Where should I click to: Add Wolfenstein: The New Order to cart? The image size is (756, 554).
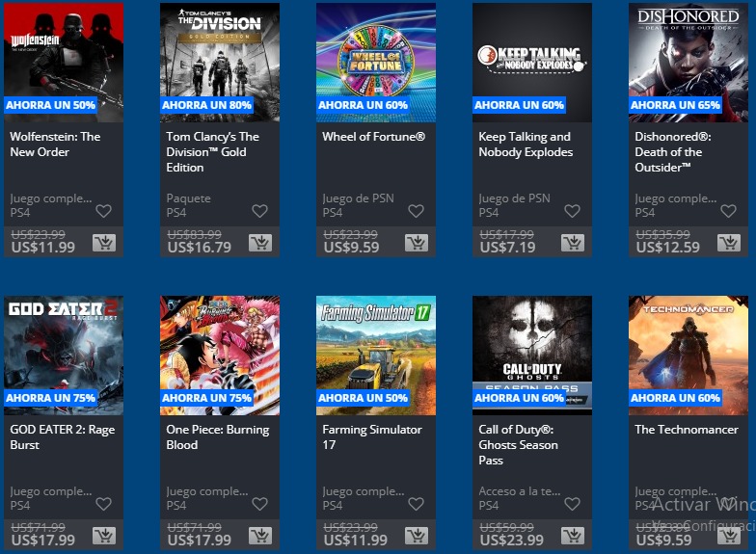(104, 243)
